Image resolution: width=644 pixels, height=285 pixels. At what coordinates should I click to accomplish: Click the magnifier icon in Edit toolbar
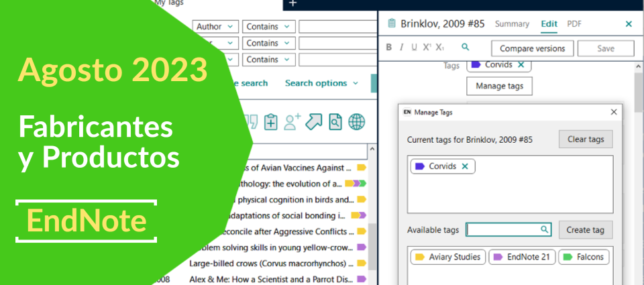466,47
